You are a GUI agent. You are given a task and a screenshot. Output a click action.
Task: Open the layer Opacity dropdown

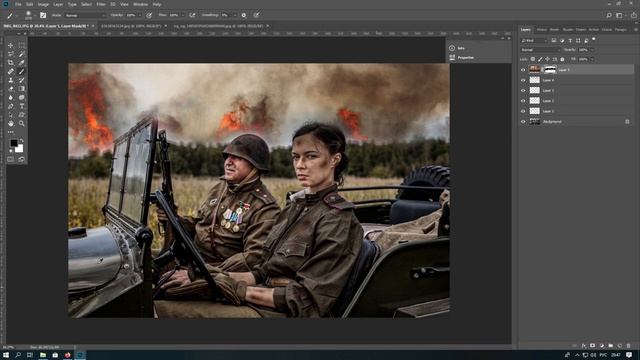(592, 50)
